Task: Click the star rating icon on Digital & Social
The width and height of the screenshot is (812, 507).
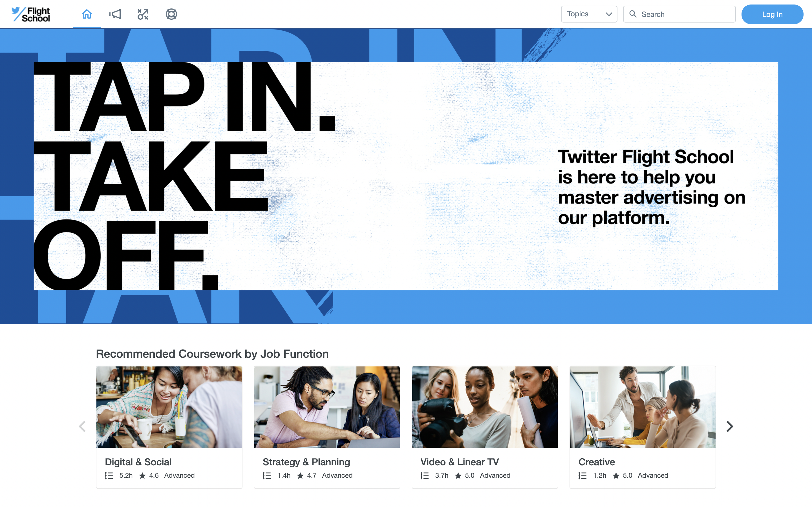Action: (142, 475)
